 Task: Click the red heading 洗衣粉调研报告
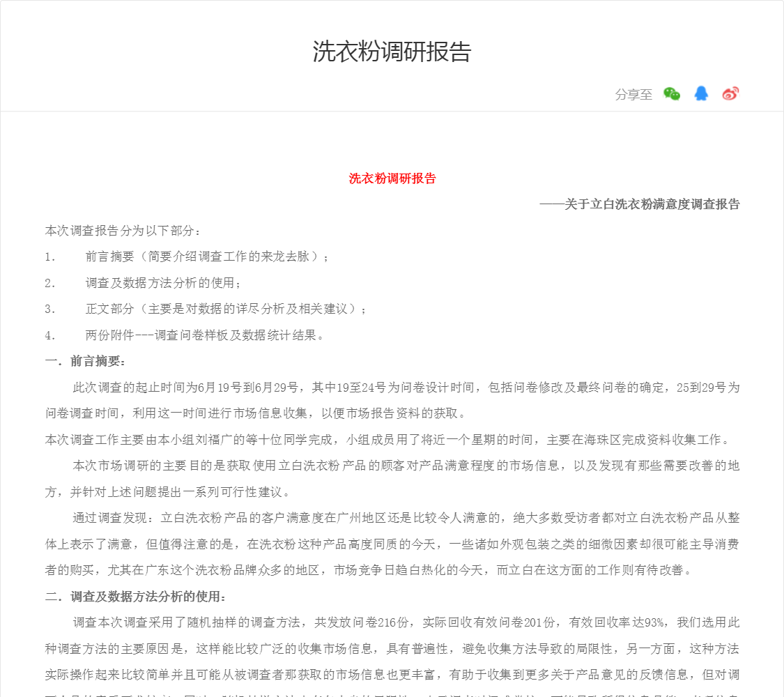click(392, 178)
